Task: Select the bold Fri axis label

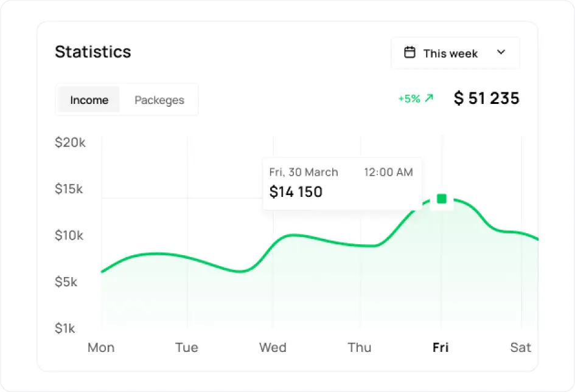Action: [441, 348]
